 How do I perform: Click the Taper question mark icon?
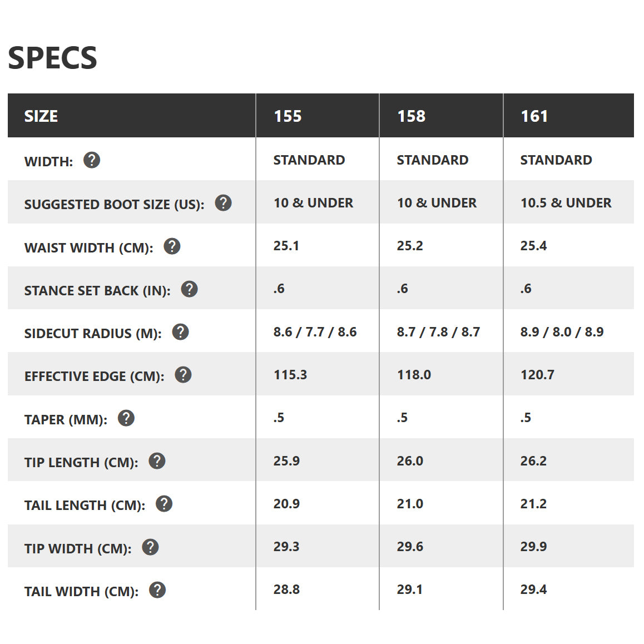pyautogui.click(x=126, y=418)
